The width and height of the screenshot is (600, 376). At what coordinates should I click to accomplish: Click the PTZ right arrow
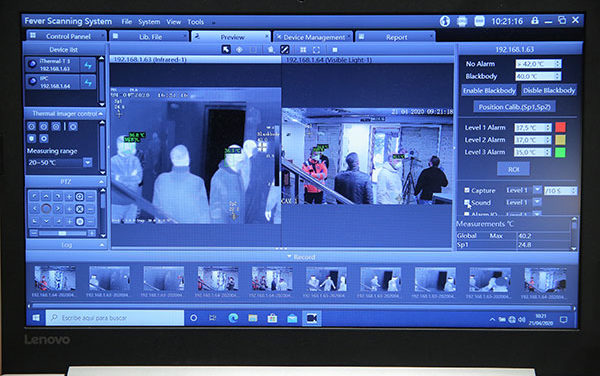pos(58,209)
